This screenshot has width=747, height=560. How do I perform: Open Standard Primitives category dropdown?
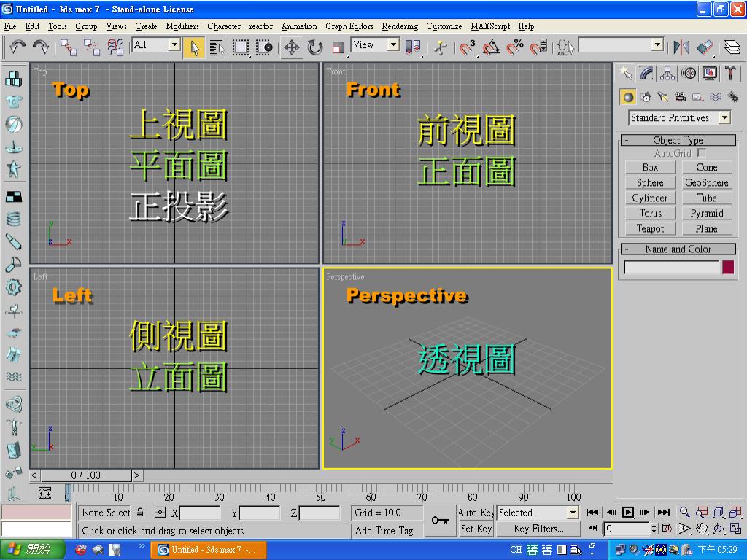point(724,117)
